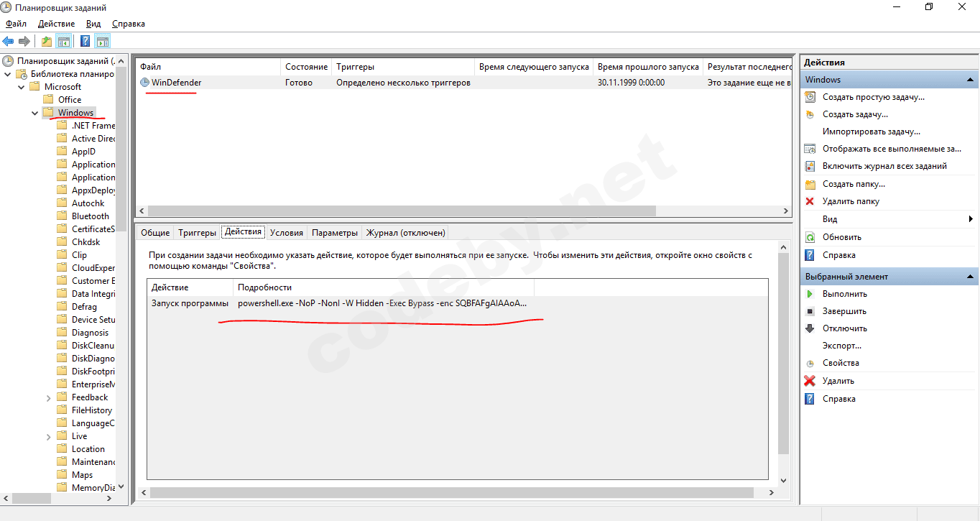Click the Back arrow toolbar icon
This screenshot has width=980, height=521.
point(9,41)
